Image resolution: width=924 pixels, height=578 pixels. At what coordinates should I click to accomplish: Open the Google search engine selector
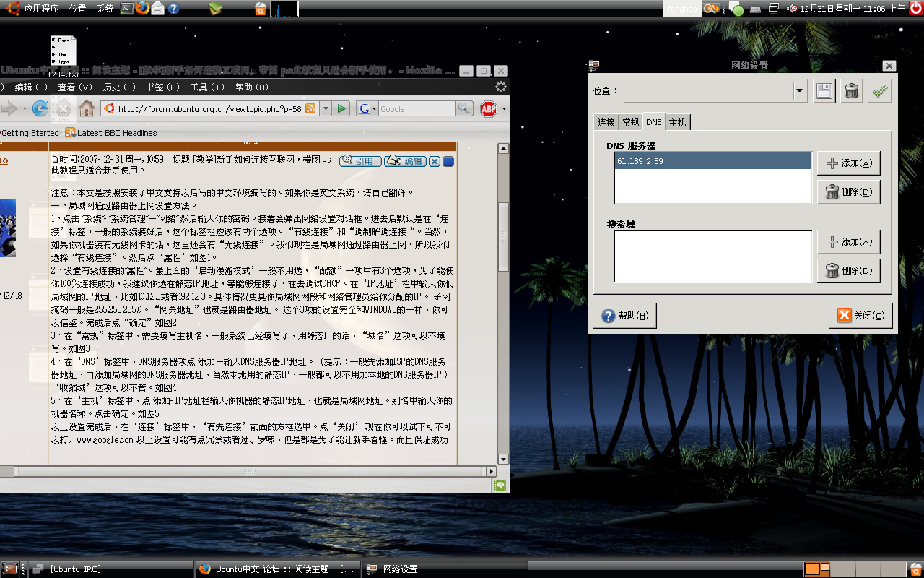pos(367,108)
